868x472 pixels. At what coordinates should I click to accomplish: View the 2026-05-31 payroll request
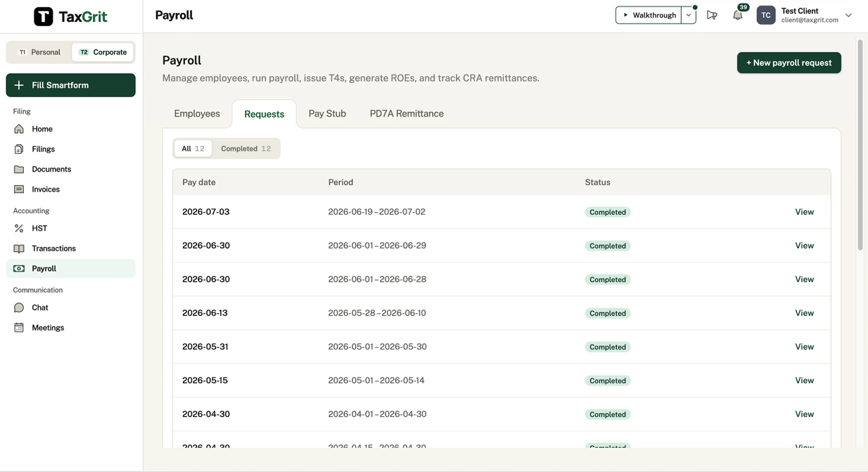coord(804,346)
